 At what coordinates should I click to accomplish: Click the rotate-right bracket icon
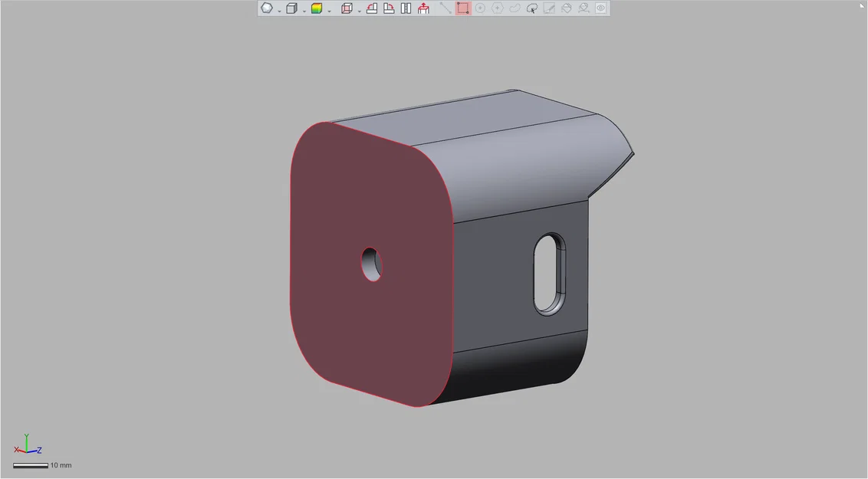click(x=390, y=8)
